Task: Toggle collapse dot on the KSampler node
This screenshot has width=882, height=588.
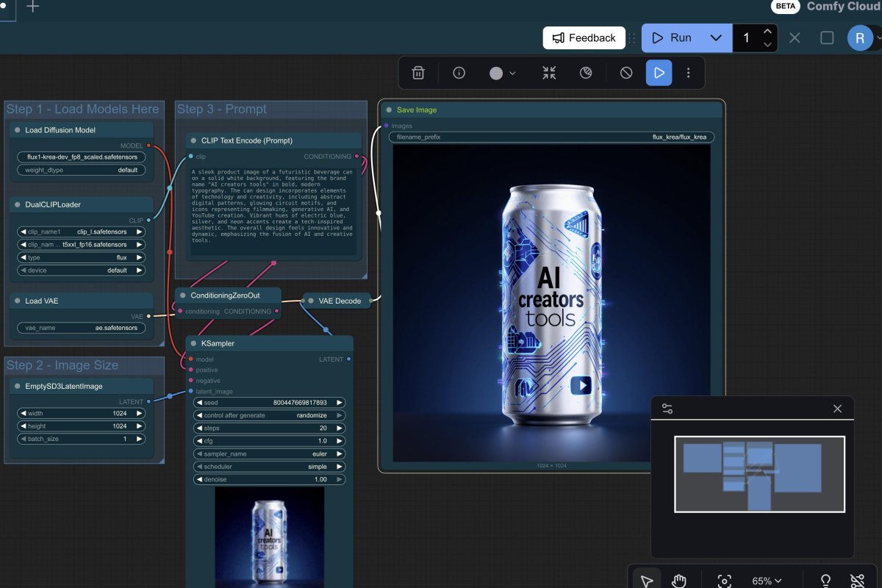Action: [x=193, y=343]
